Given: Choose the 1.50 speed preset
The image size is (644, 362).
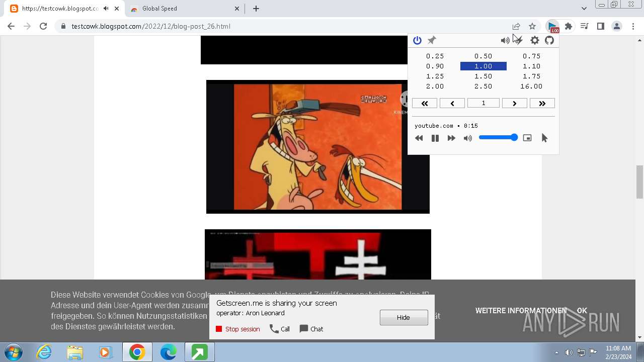Looking at the screenshot, I should coord(484,76).
